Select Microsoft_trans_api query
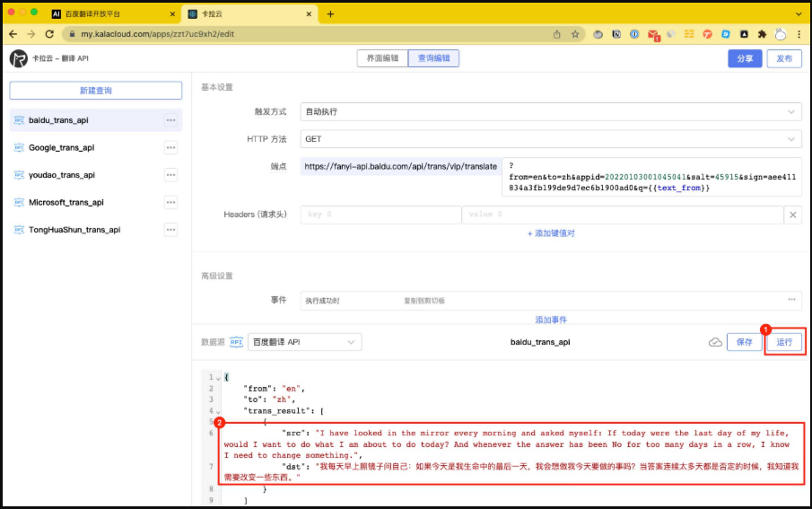 66,202
